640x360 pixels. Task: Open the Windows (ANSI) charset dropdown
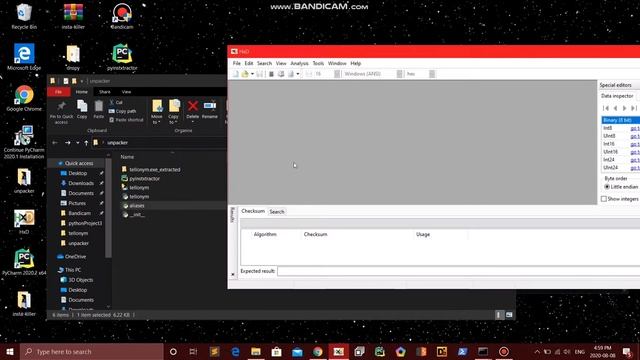(399, 74)
